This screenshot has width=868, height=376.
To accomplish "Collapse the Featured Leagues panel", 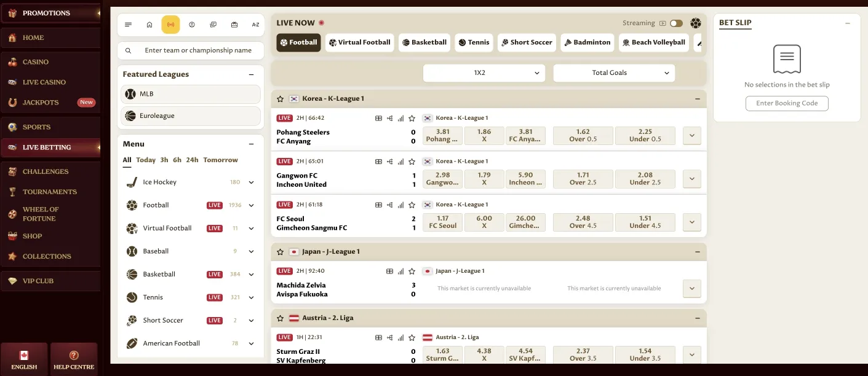I will (x=251, y=74).
